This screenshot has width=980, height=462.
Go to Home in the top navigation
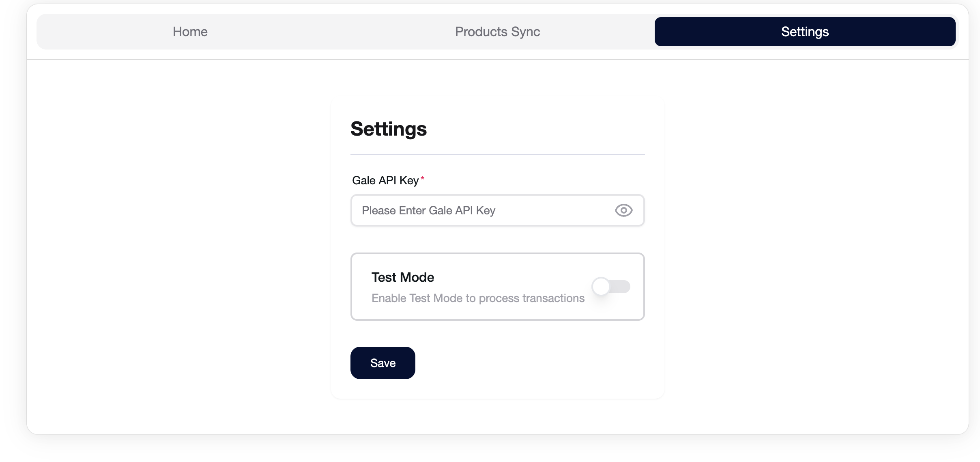(190, 32)
